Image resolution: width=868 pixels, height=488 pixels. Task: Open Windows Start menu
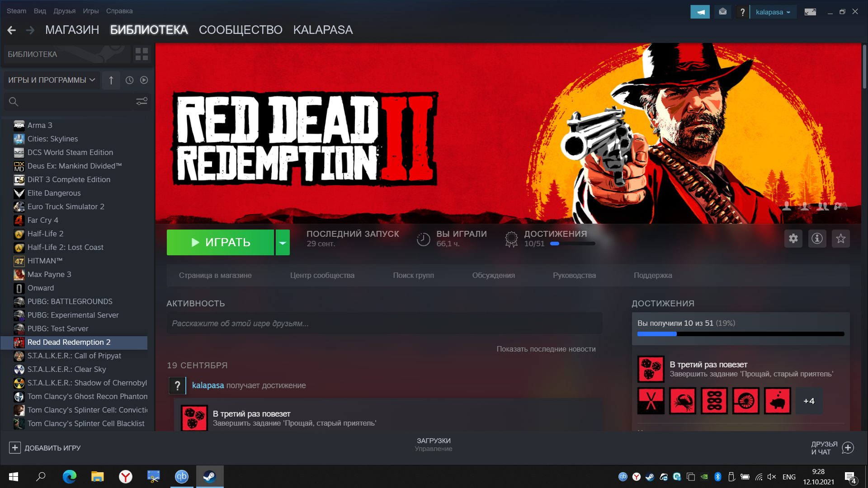pos(14,477)
